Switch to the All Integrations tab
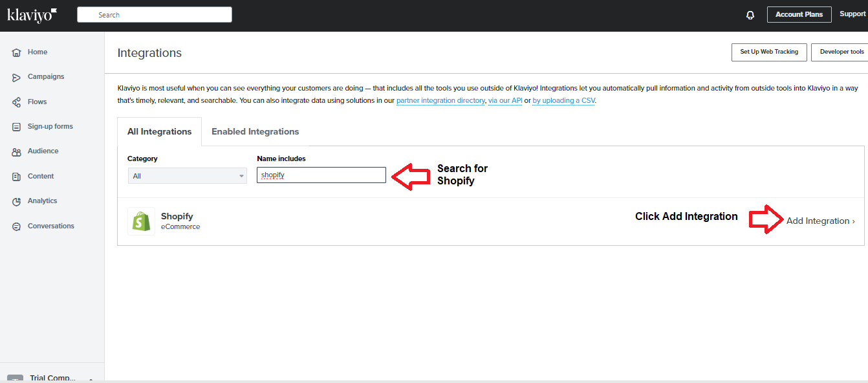 pos(159,131)
